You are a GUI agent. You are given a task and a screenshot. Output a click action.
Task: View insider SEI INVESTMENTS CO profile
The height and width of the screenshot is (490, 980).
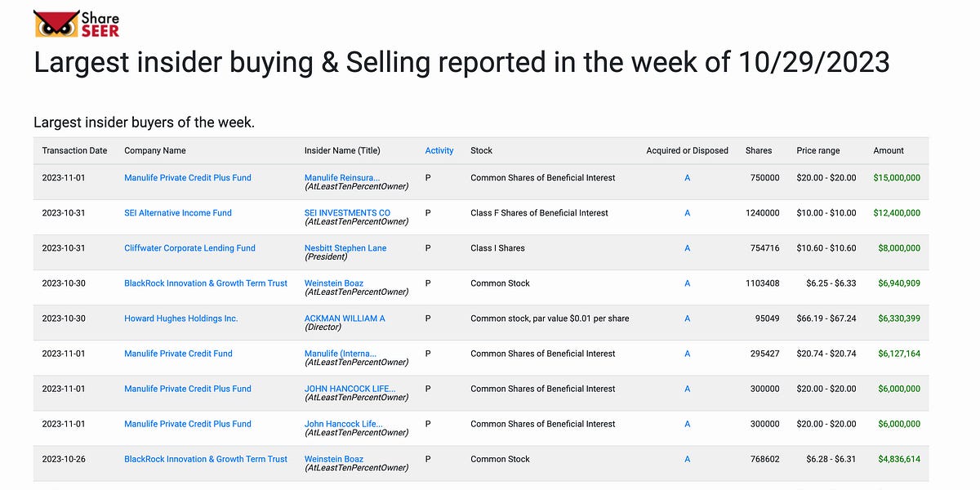click(x=347, y=212)
